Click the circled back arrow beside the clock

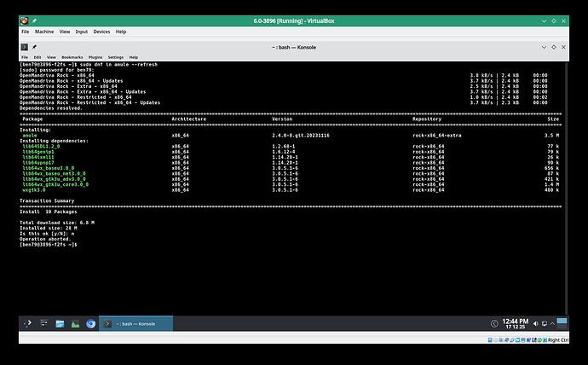pos(495,324)
